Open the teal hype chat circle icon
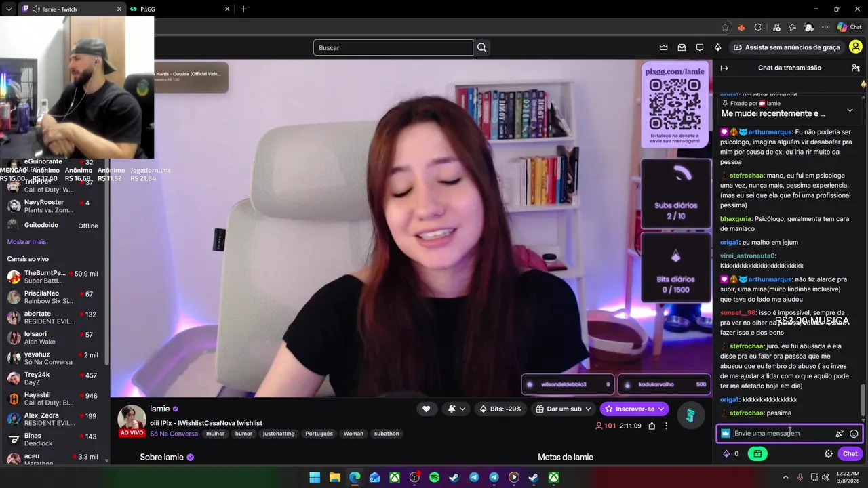This screenshot has width=868, height=488. 690,415
